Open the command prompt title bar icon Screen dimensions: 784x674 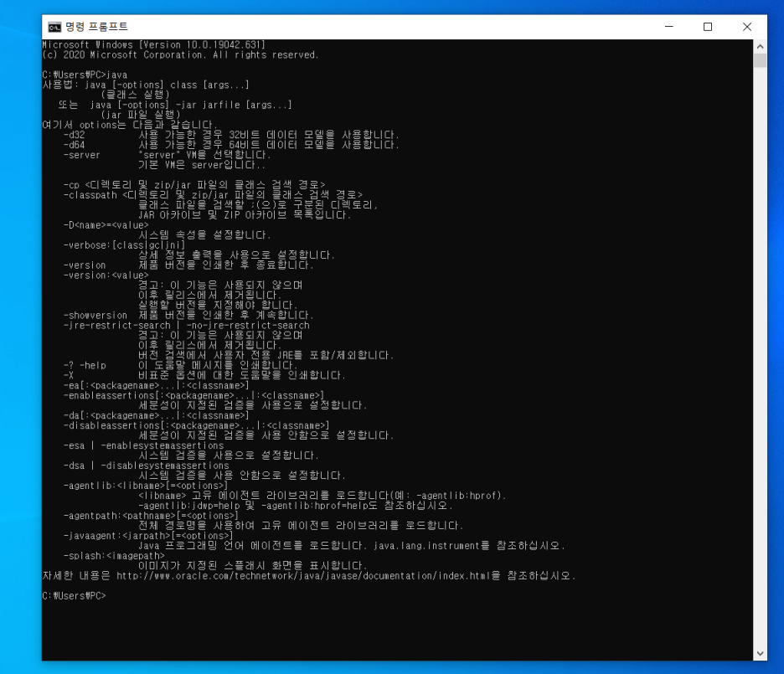[x=54, y=27]
